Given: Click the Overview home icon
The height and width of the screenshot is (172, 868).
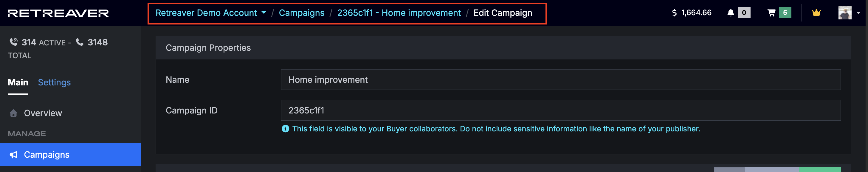Looking at the screenshot, I should tap(13, 113).
